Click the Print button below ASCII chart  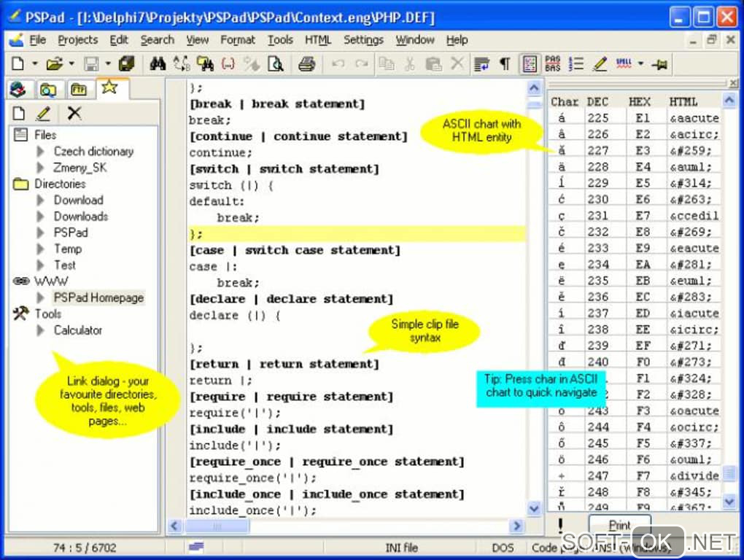619,524
